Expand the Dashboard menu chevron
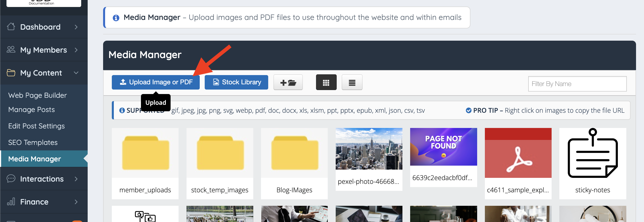 [x=76, y=27]
